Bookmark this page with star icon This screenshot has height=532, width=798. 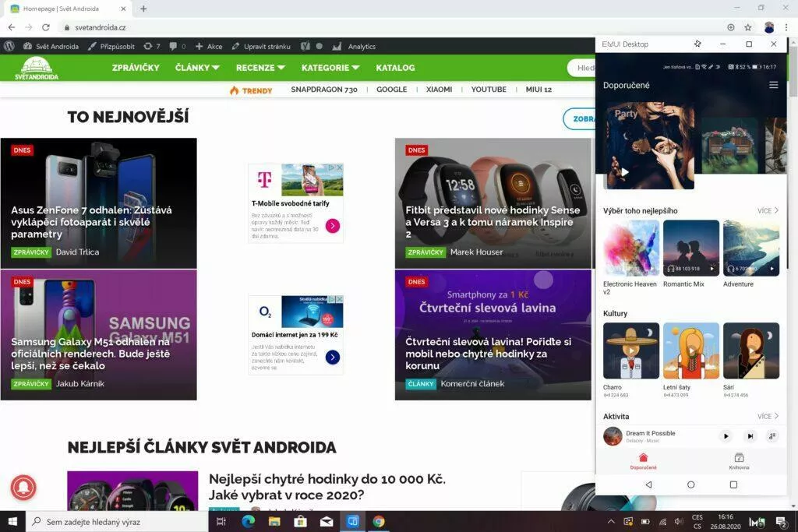pos(747,27)
